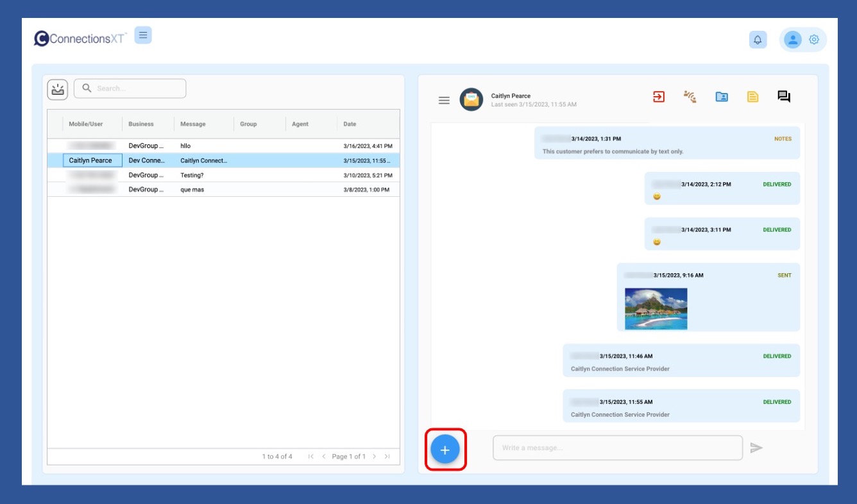The height and width of the screenshot is (504, 857).
Task: Expand the chat header hamburger menu
Action: pyautogui.click(x=444, y=101)
